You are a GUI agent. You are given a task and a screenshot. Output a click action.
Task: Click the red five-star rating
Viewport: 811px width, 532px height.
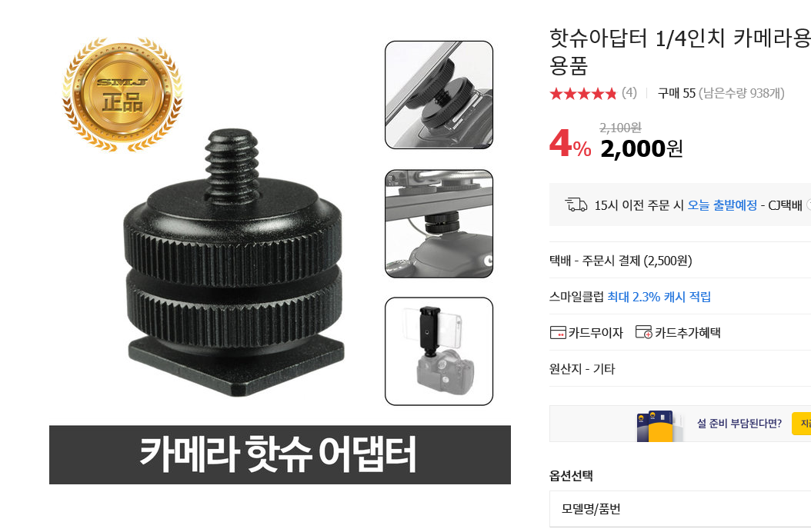[x=583, y=94]
